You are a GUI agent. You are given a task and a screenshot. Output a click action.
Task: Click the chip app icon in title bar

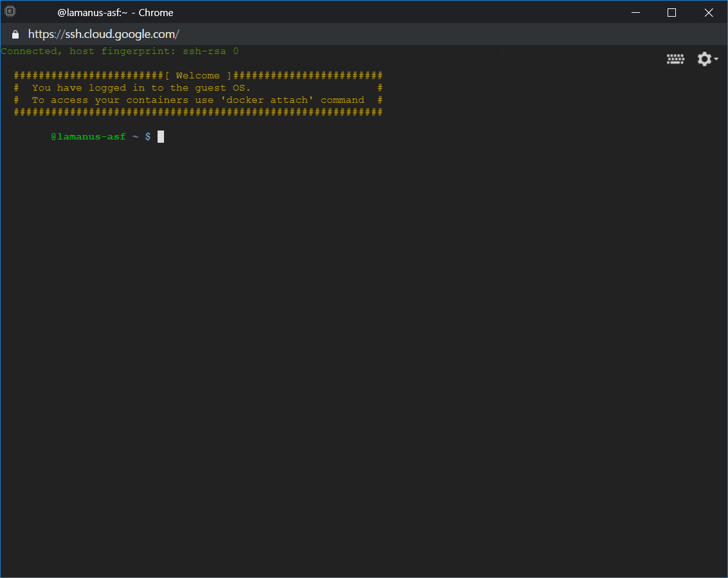[10, 12]
